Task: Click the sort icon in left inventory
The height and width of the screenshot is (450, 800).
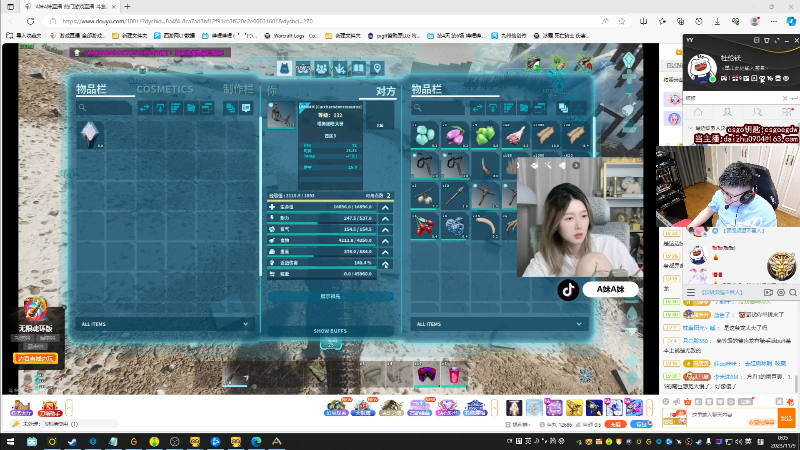Action: pos(176,108)
